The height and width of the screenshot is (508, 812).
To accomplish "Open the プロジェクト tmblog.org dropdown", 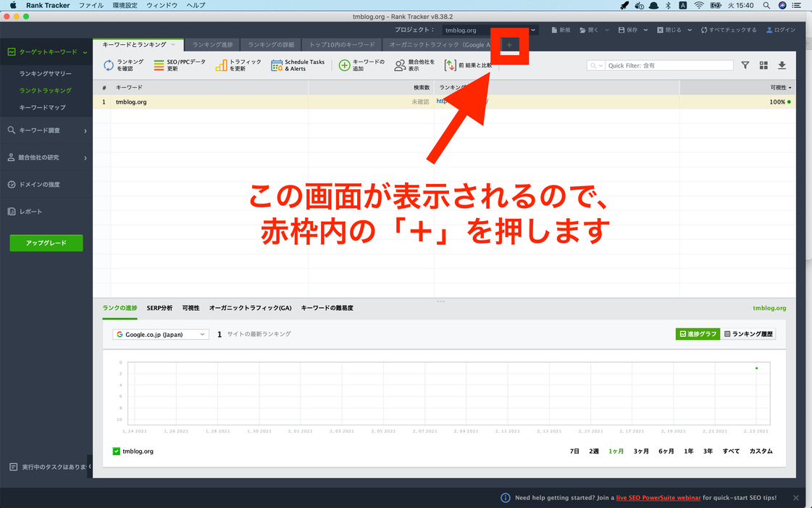I will 490,30.
